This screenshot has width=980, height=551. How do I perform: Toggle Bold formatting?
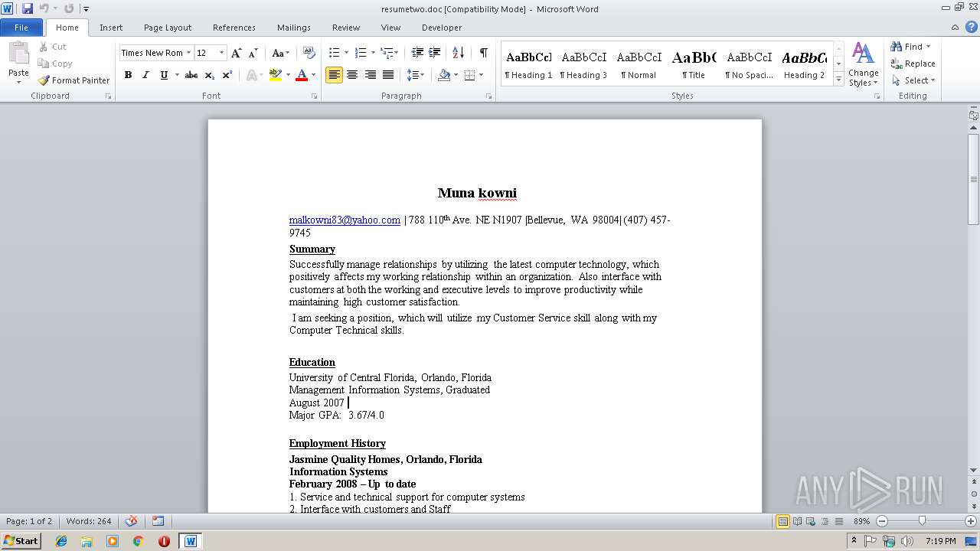[x=128, y=75]
